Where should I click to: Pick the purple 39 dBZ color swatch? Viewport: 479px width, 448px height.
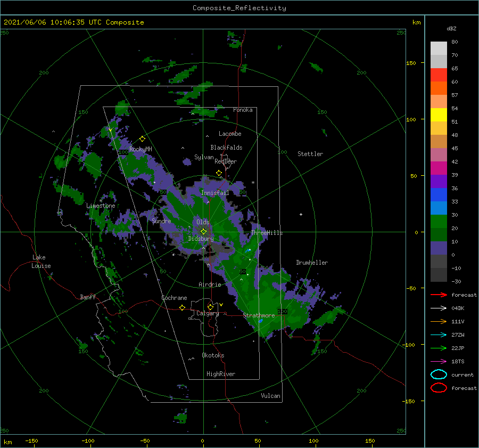(439, 181)
